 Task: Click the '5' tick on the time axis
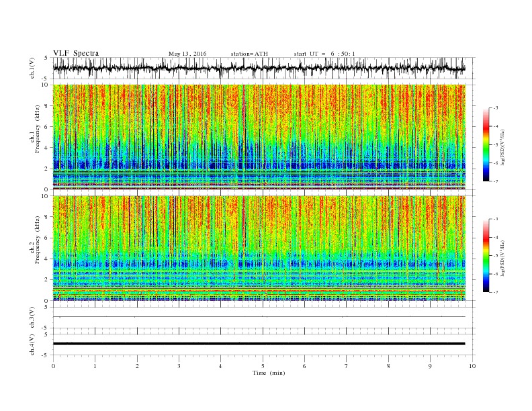(263, 366)
